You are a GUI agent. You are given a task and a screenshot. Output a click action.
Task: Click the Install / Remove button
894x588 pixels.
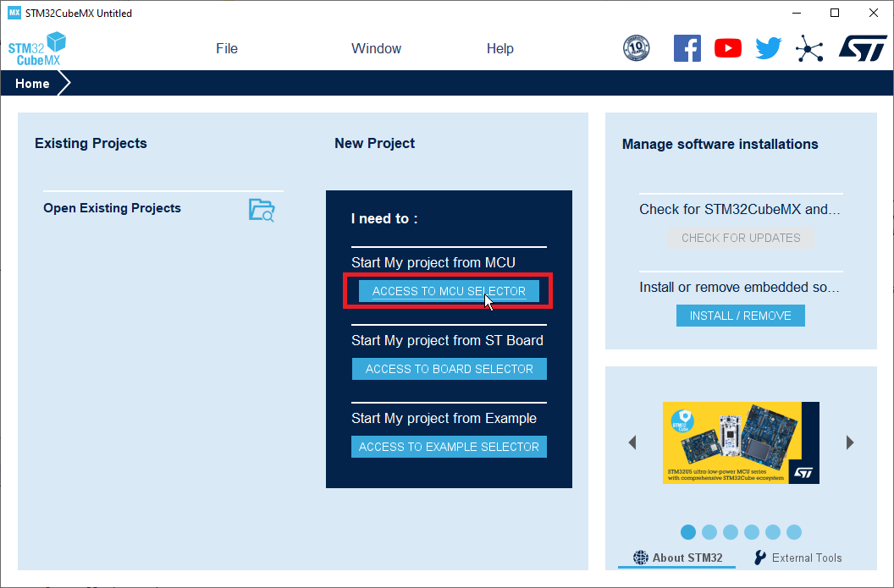pos(741,316)
